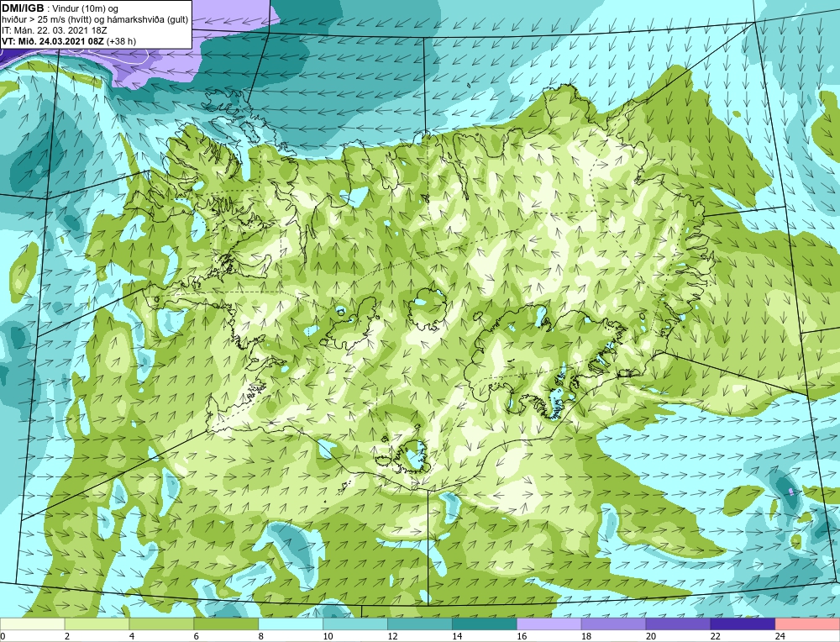Click the teal 12–14 m/s legend swatch
This screenshot has width=840, height=642.
(420, 624)
